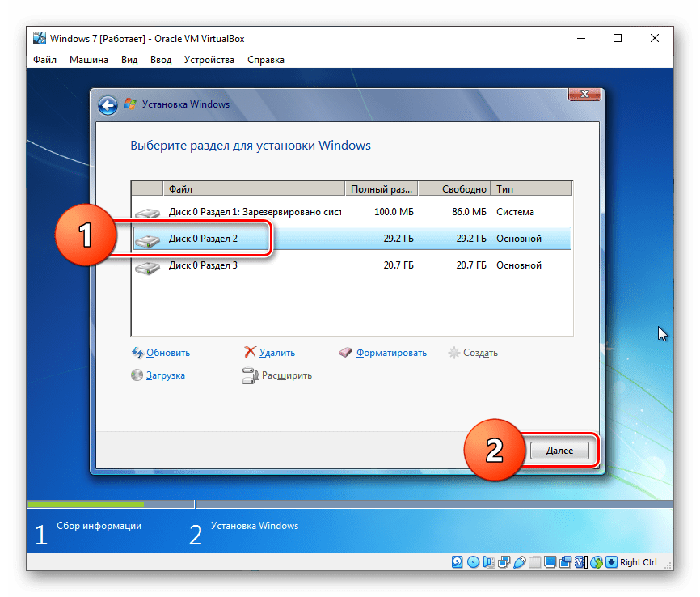Image resolution: width=700 pixels, height=597 pixels.
Task: Click the Загрузка link
Action: point(165,375)
